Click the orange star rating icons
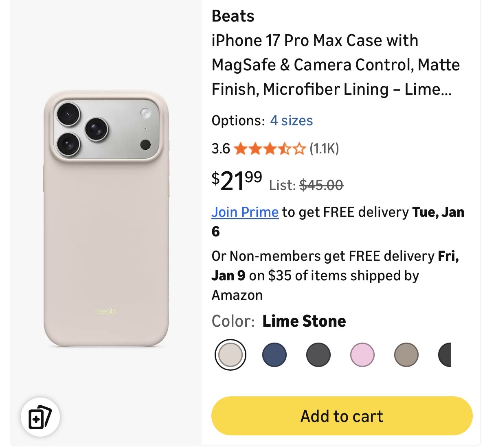The image size is (485, 448). click(x=269, y=149)
